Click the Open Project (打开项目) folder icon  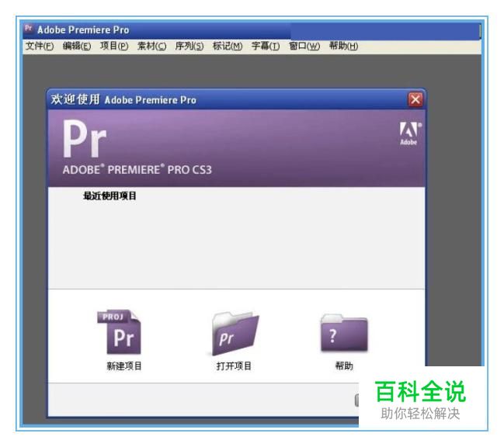coord(235,334)
